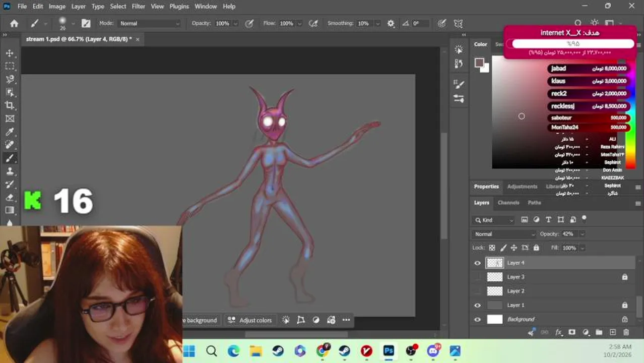The width and height of the screenshot is (644, 363).
Task: Open the Plugins menu
Action: (x=179, y=6)
